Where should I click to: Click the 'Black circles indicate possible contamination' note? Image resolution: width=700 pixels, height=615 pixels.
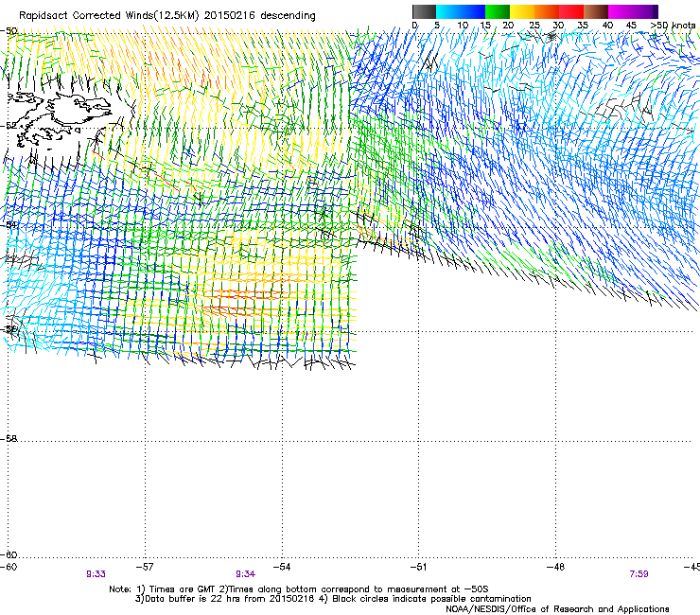click(x=431, y=599)
